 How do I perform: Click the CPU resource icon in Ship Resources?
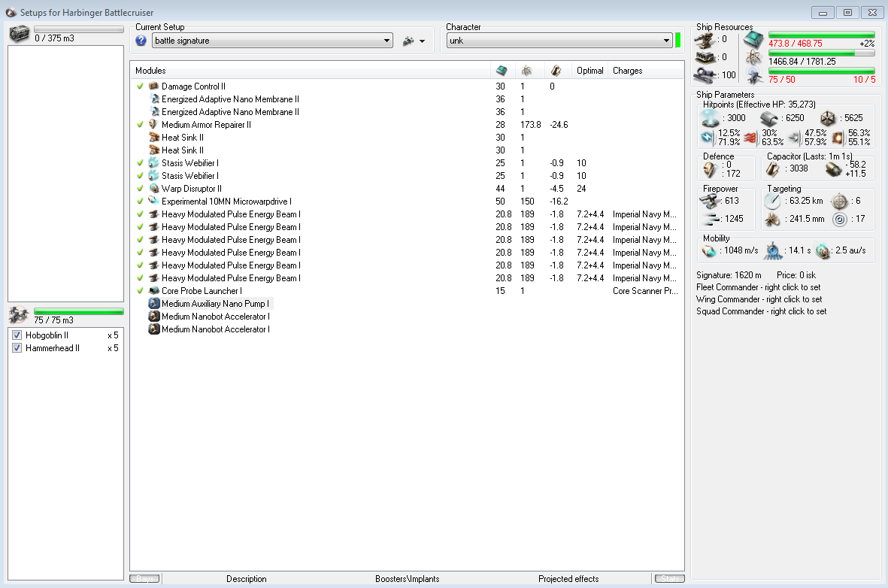(x=753, y=40)
